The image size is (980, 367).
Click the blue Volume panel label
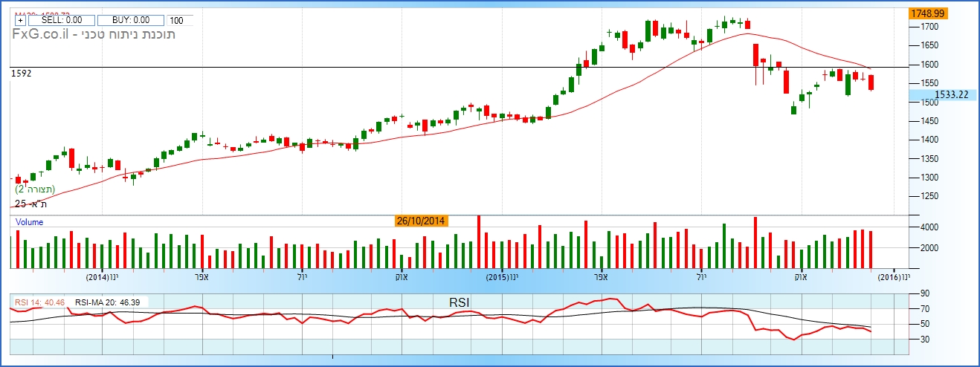point(29,222)
